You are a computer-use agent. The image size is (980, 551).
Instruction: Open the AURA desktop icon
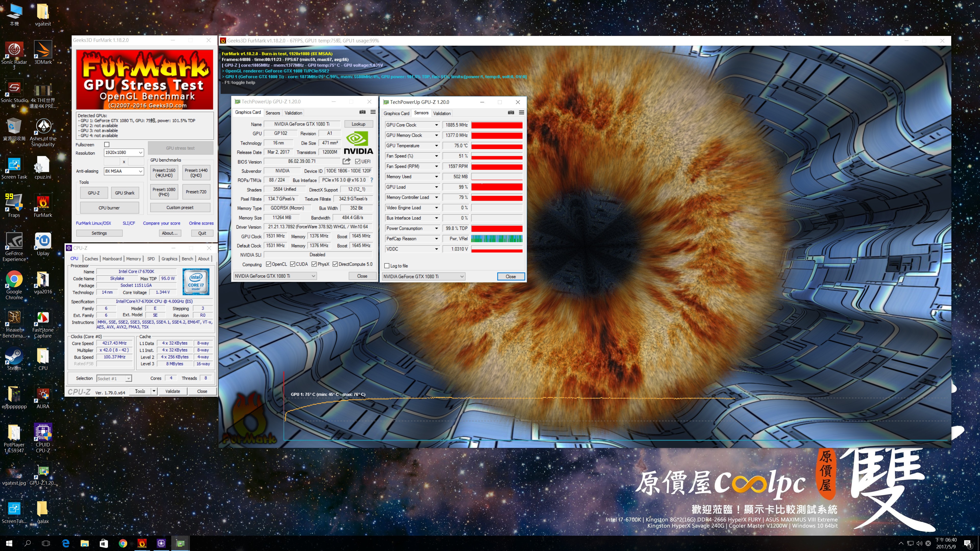(43, 397)
